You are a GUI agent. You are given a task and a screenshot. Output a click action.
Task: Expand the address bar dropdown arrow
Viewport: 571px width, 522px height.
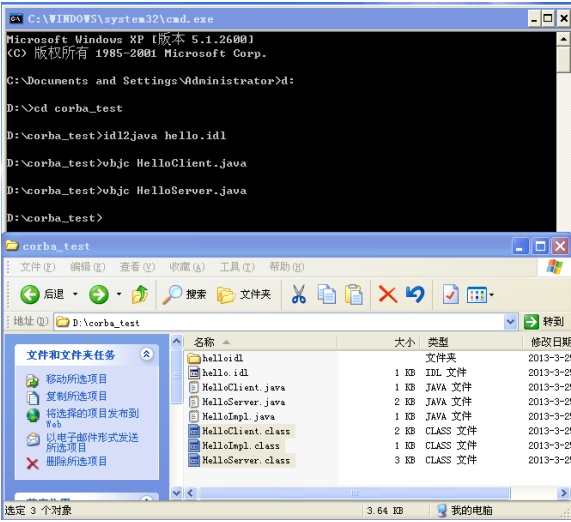click(x=511, y=322)
